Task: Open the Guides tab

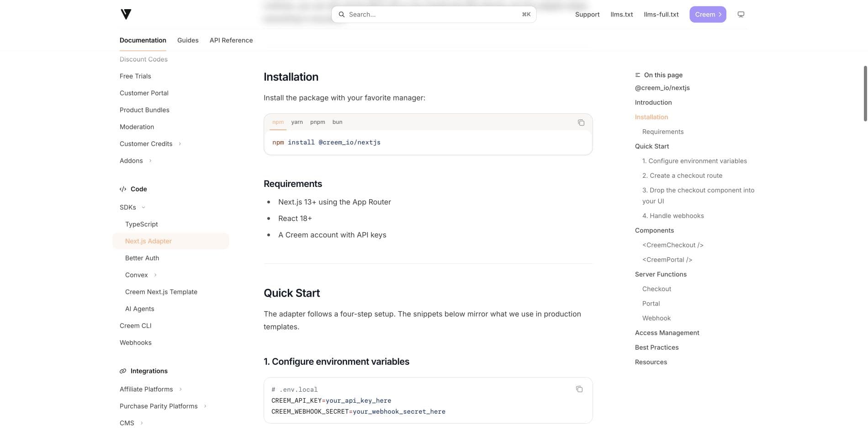Action: click(x=188, y=40)
